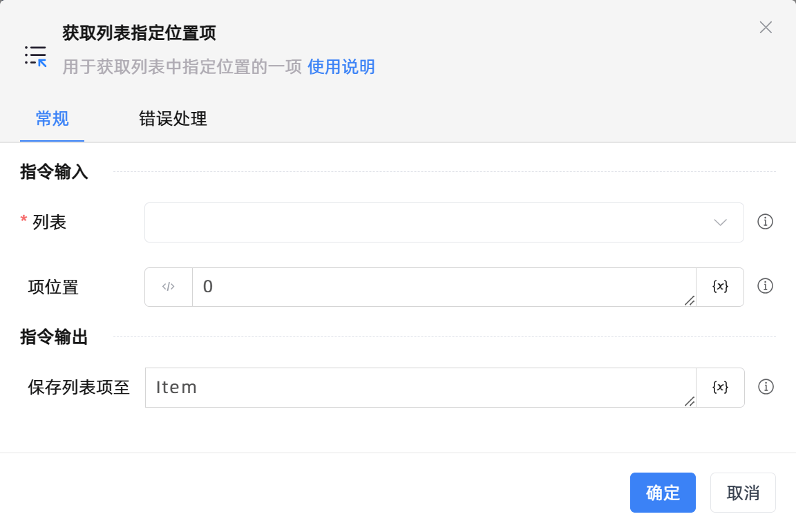Click the 项位置 field resize handle
The width and height of the screenshot is (796, 532).
(690, 301)
